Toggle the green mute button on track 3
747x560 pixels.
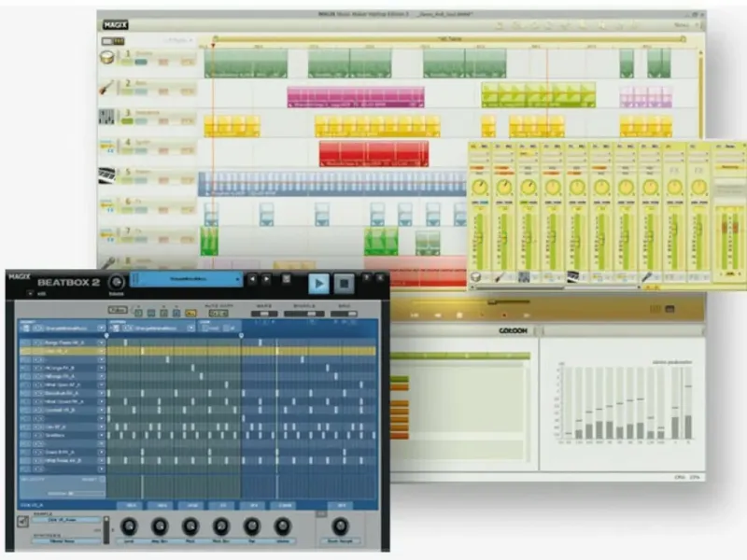pyautogui.click(x=127, y=122)
